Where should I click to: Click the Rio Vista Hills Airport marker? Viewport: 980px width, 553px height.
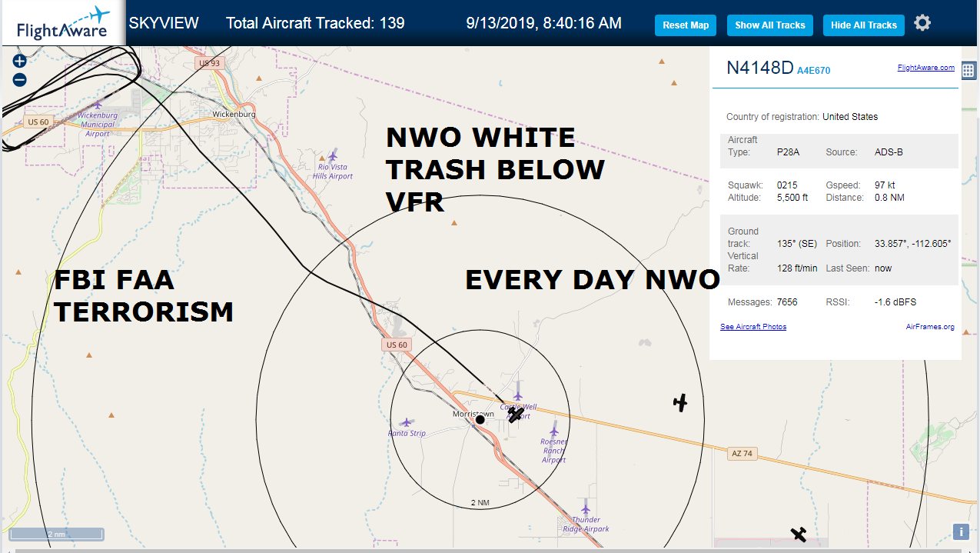(x=333, y=156)
